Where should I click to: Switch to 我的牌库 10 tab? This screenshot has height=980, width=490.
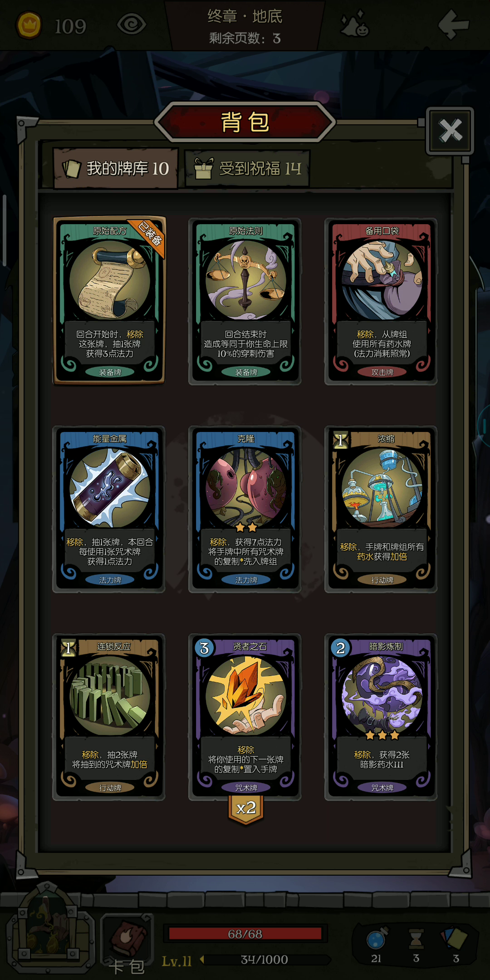116,168
